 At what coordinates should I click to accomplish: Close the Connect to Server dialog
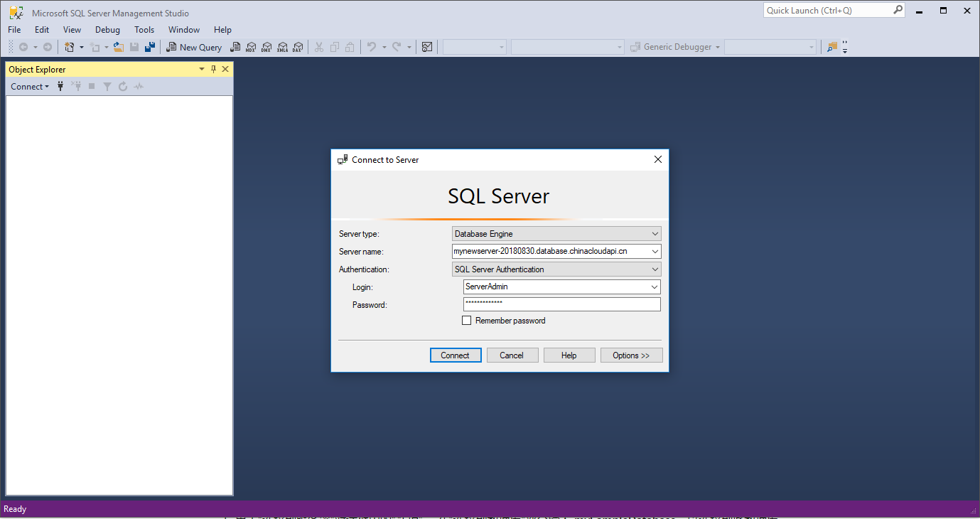tap(657, 160)
